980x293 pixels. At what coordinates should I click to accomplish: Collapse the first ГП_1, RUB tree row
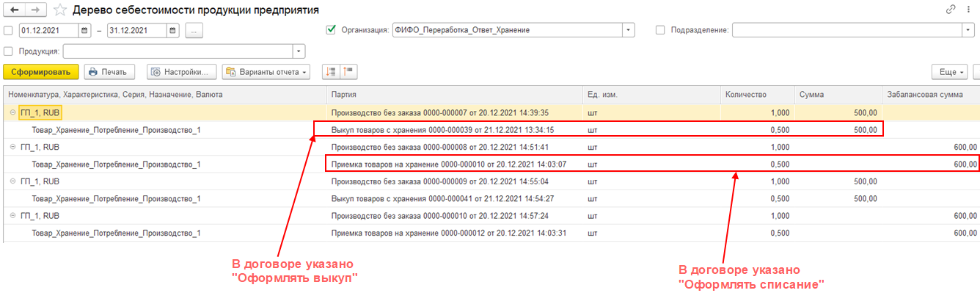12,112
